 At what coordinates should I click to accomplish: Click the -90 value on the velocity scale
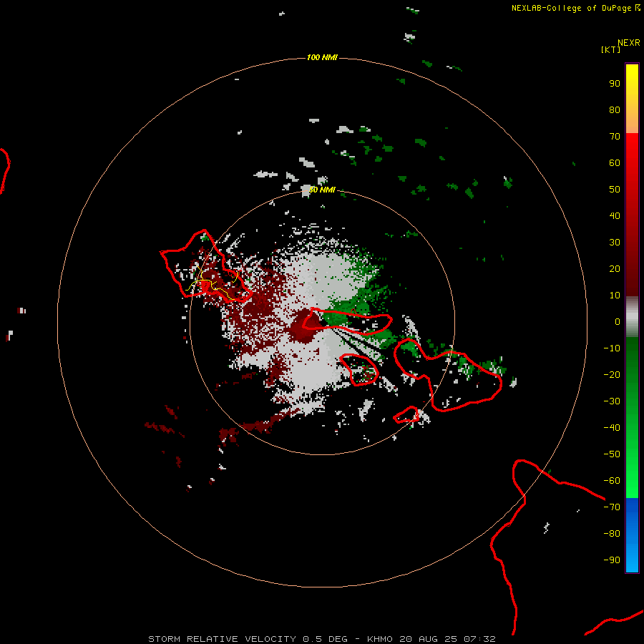coord(612,560)
